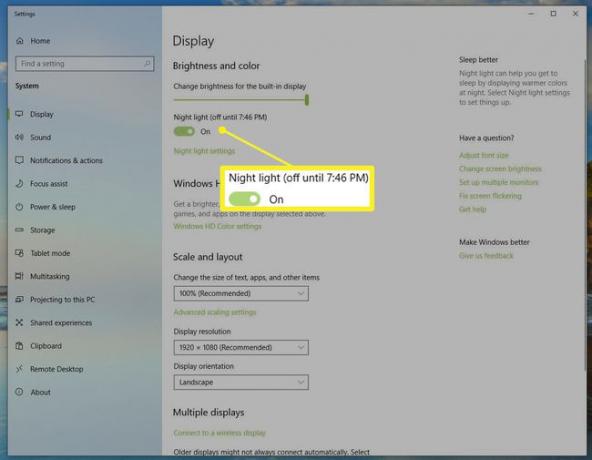Image resolution: width=592 pixels, height=460 pixels.
Task: Click the Shared experiences icon
Action: coord(19,323)
